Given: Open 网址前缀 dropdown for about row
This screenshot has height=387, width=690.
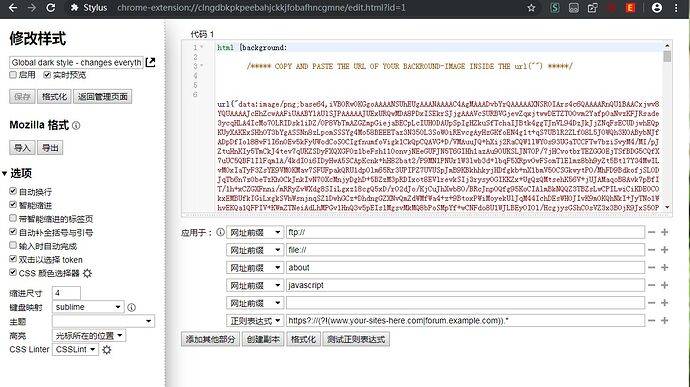Looking at the screenshot, I should click(255, 268).
